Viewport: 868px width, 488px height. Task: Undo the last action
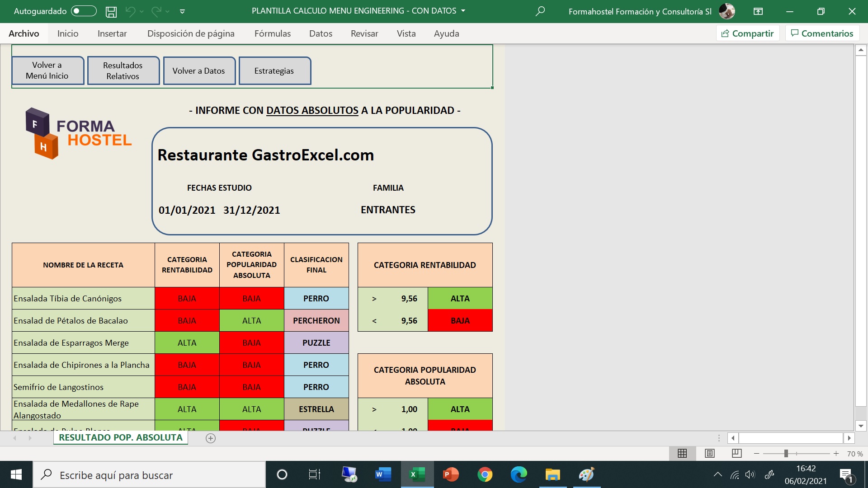tap(131, 11)
